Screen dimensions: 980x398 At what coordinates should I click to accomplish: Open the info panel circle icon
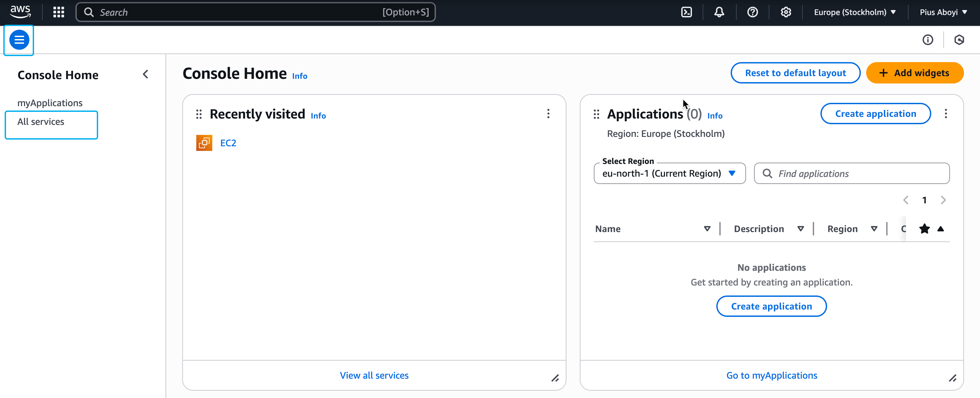928,40
